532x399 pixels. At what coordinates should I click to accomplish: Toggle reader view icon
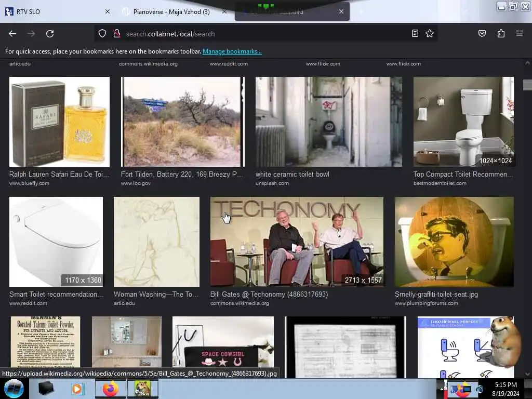click(x=415, y=33)
